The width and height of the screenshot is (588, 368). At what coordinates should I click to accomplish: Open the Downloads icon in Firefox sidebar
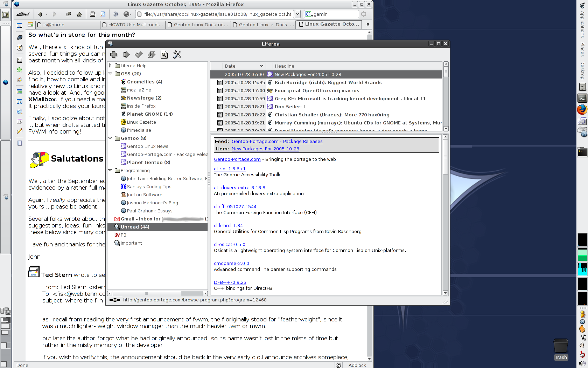click(20, 60)
